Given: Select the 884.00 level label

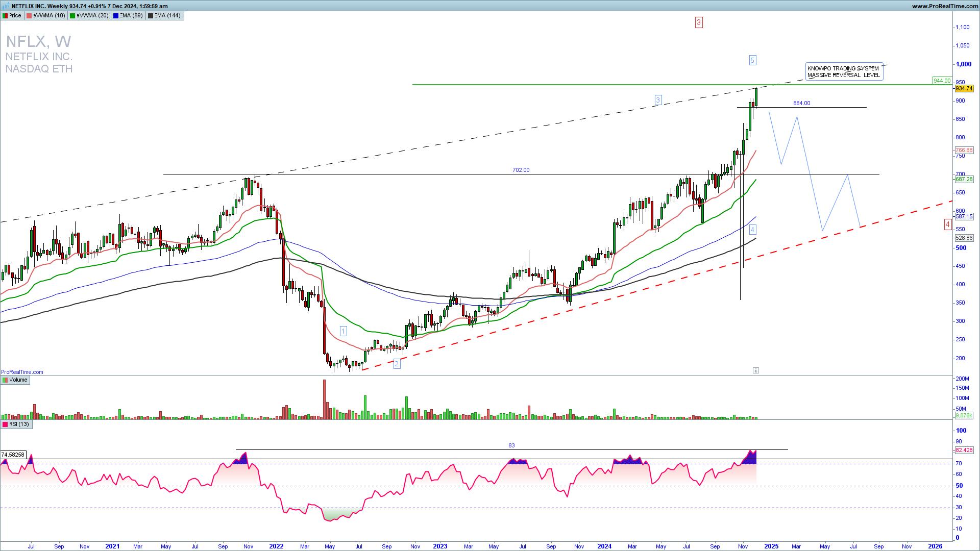Looking at the screenshot, I should (x=802, y=104).
